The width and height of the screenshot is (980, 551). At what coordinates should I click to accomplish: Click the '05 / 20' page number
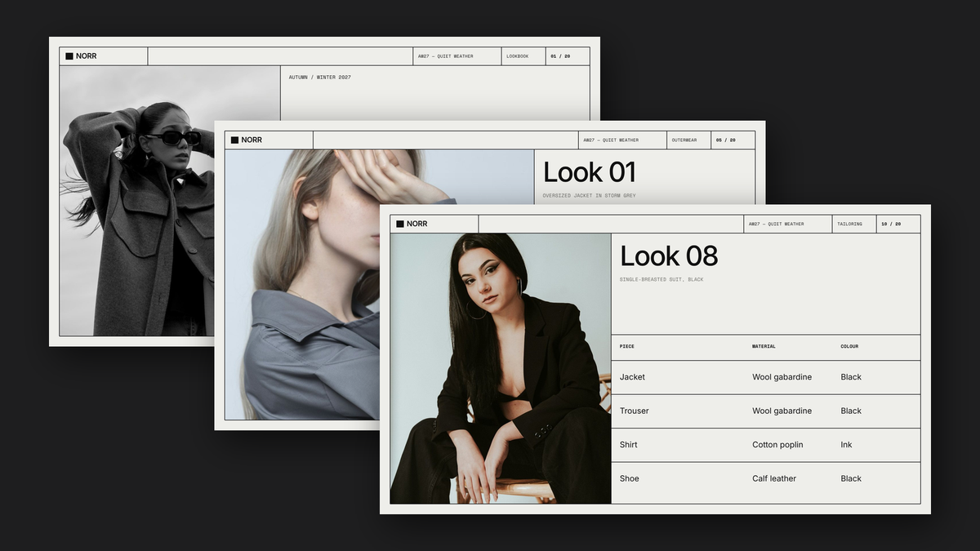pyautogui.click(x=726, y=140)
